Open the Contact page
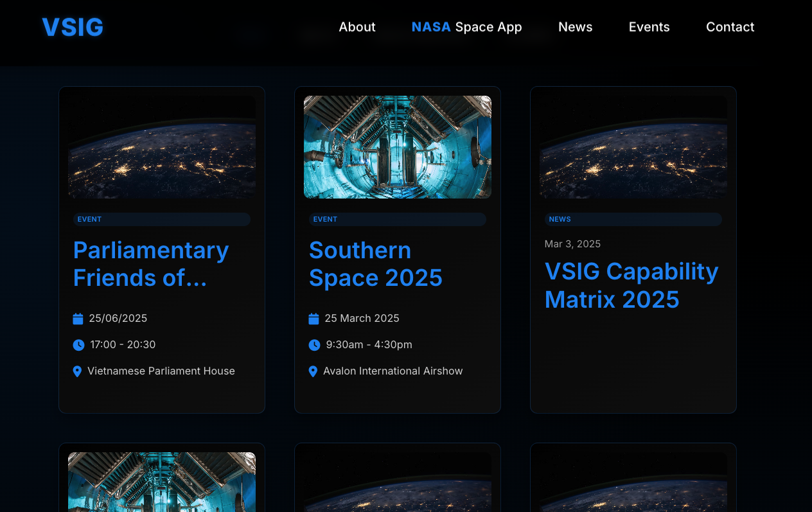The width and height of the screenshot is (812, 512). pyautogui.click(x=730, y=27)
